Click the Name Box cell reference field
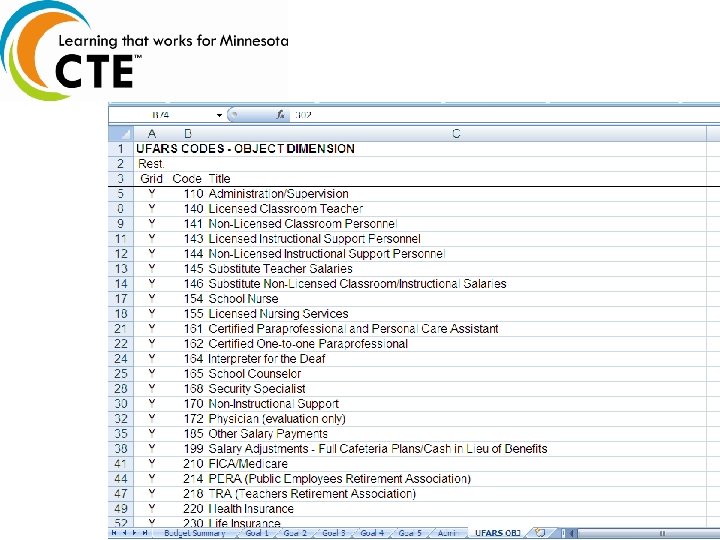This screenshot has width=720, height=540. click(162, 115)
